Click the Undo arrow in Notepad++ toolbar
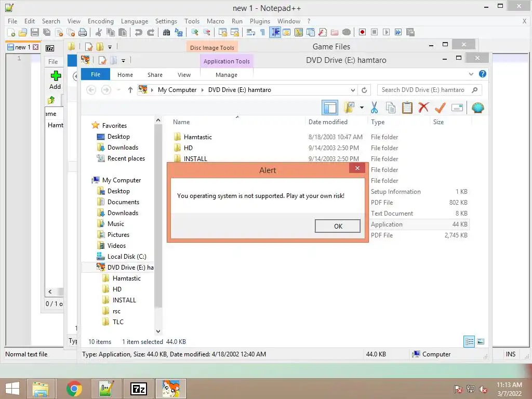The width and height of the screenshot is (532, 399). [138, 32]
